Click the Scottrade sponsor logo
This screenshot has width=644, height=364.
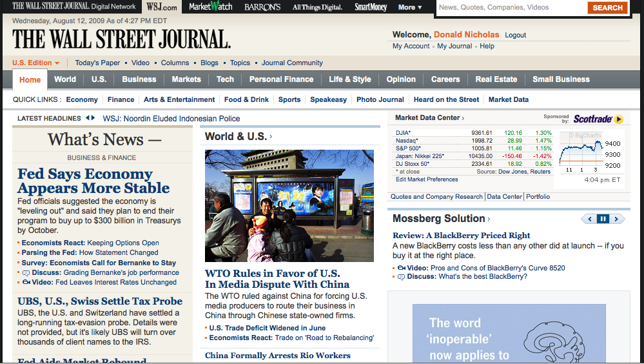tap(598, 119)
